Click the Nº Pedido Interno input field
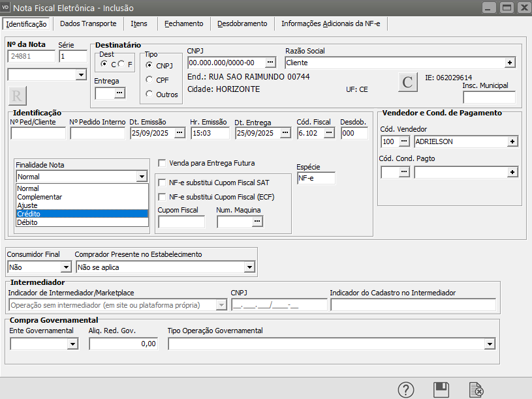The image size is (532, 399). tap(97, 133)
